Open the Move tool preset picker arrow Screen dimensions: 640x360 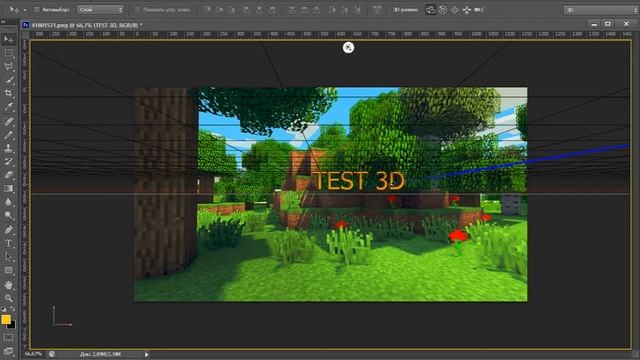pyautogui.click(x=25, y=10)
